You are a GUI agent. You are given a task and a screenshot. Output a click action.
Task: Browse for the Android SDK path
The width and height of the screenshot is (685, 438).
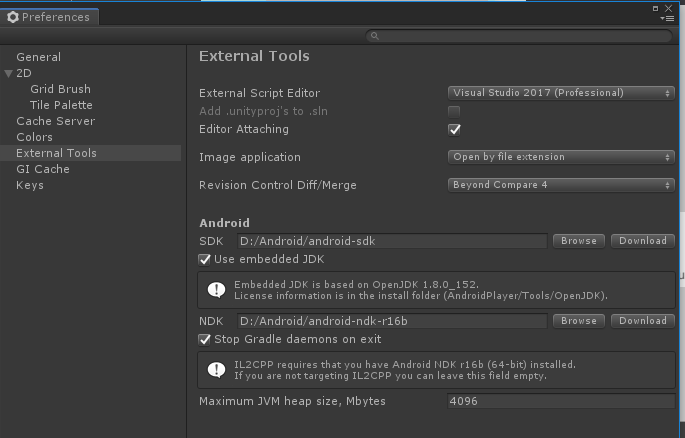tap(578, 241)
